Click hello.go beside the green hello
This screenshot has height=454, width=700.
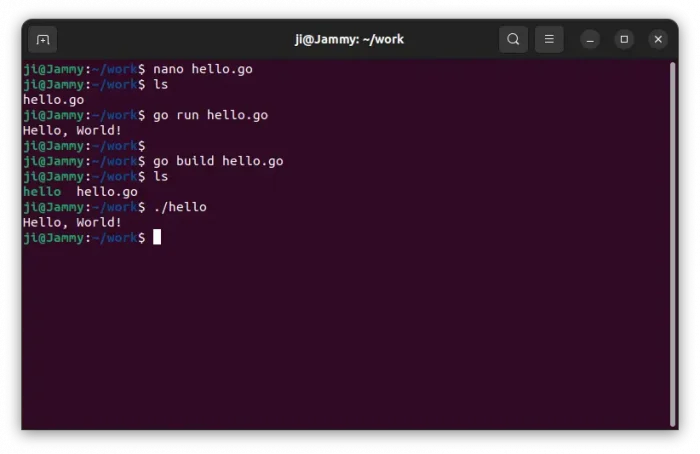pyautogui.click(x=107, y=191)
